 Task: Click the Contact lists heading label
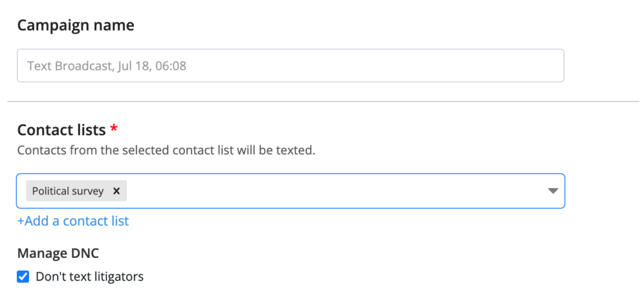pos(62,130)
